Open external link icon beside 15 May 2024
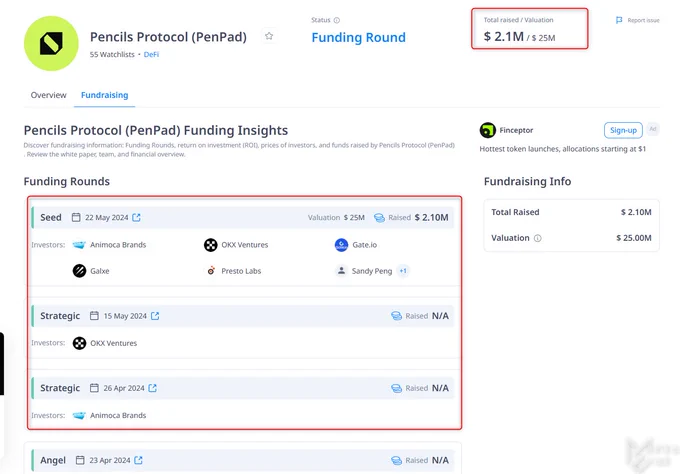The width and height of the screenshot is (680, 474). [x=155, y=316]
